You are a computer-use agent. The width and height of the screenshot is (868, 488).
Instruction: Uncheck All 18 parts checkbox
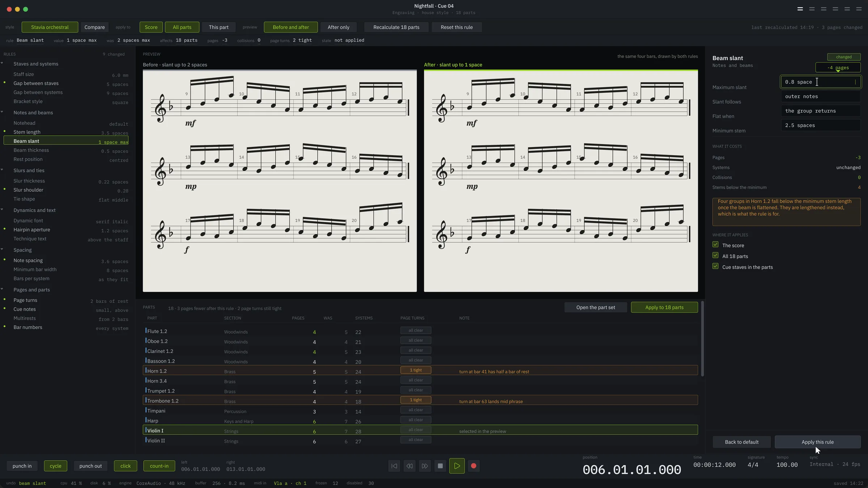click(x=715, y=256)
